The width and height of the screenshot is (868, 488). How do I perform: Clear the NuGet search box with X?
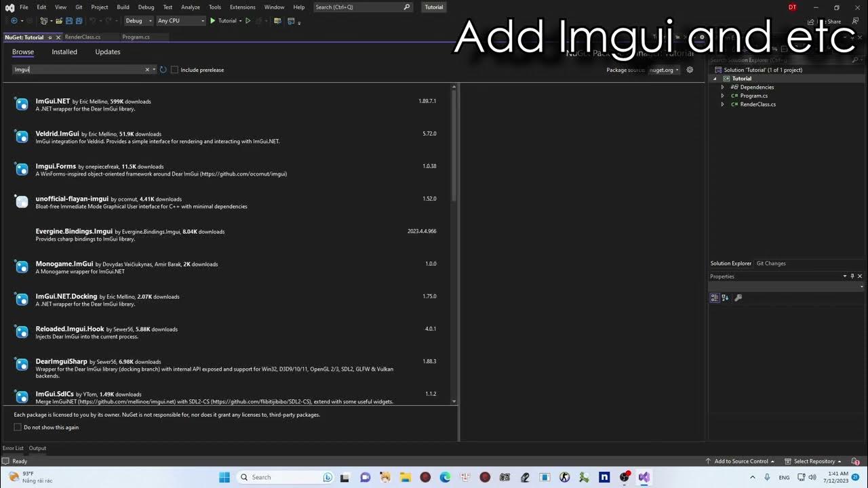click(x=147, y=70)
